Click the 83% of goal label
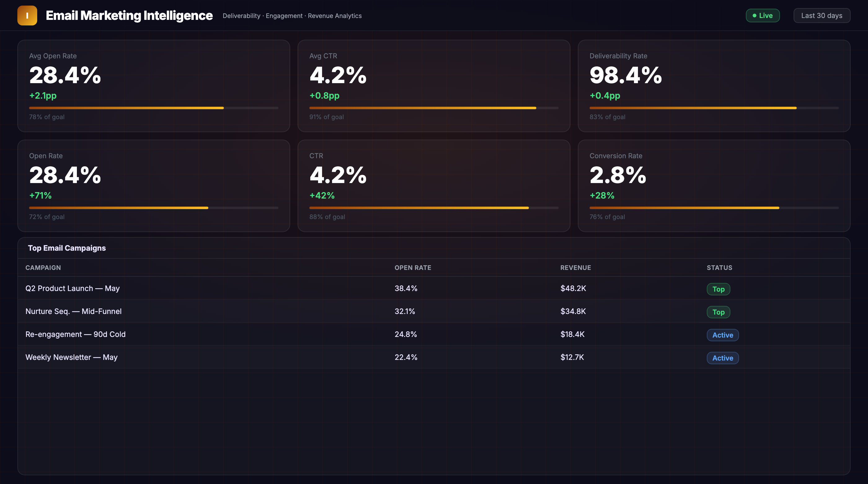868x484 pixels. (607, 117)
